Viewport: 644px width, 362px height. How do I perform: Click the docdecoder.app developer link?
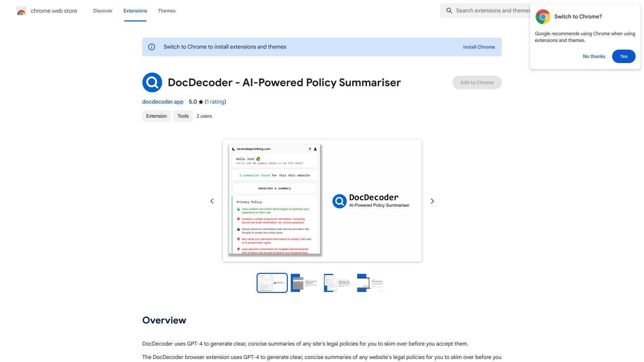coord(162,102)
